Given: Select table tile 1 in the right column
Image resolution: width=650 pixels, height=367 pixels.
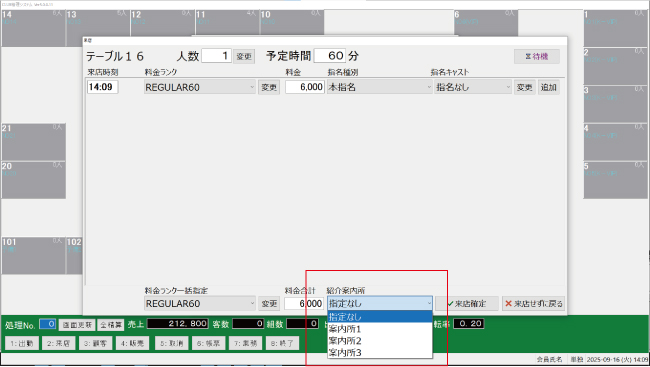Looking at the screenshot, I should [x=616, y=28].
